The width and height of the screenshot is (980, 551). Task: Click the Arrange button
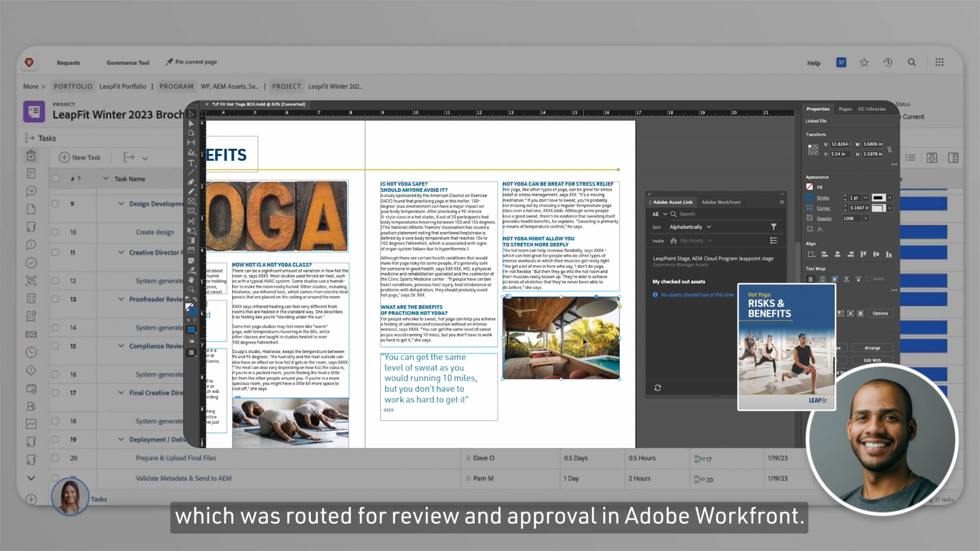tap(872, 348)
